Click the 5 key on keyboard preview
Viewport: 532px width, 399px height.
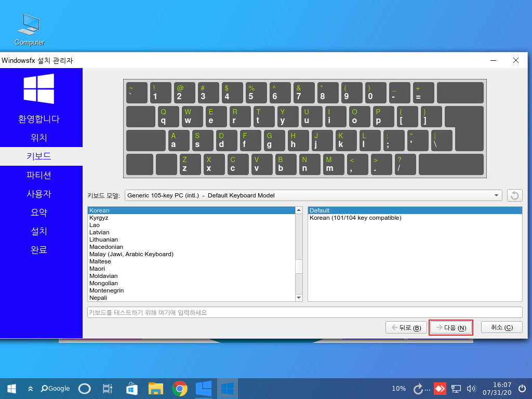click(x=256, y=92)
